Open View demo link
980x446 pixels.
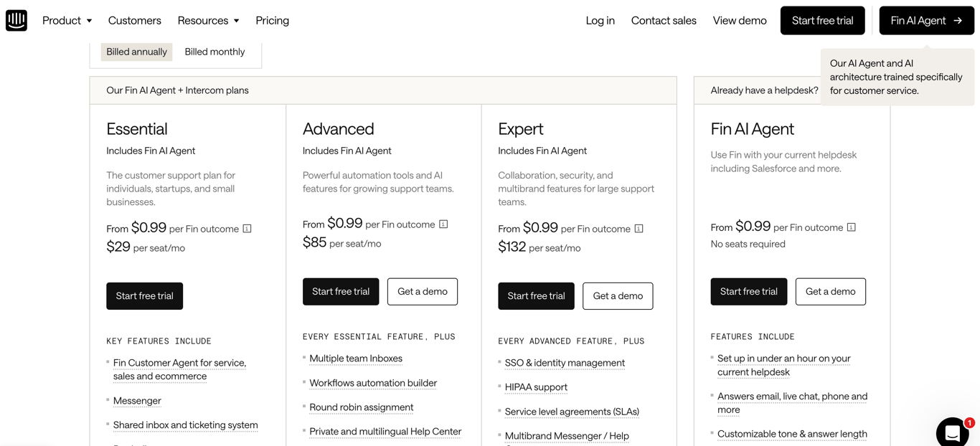[740, 21]
